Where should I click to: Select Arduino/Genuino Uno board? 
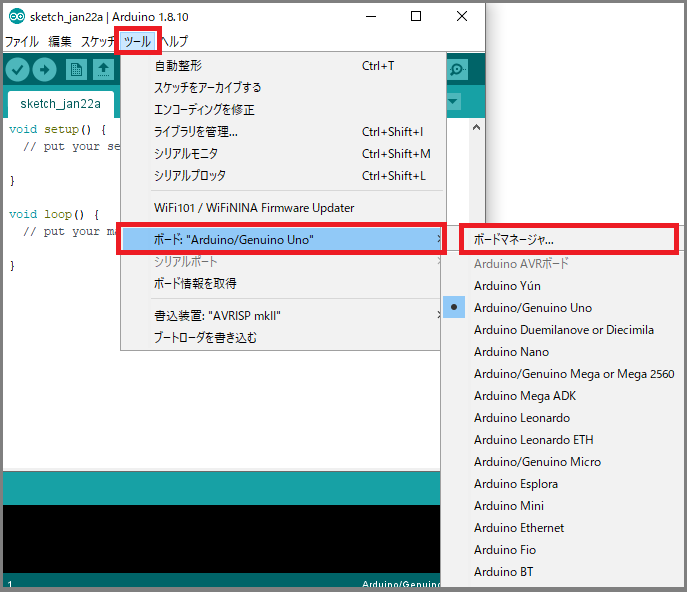[563, 308]
